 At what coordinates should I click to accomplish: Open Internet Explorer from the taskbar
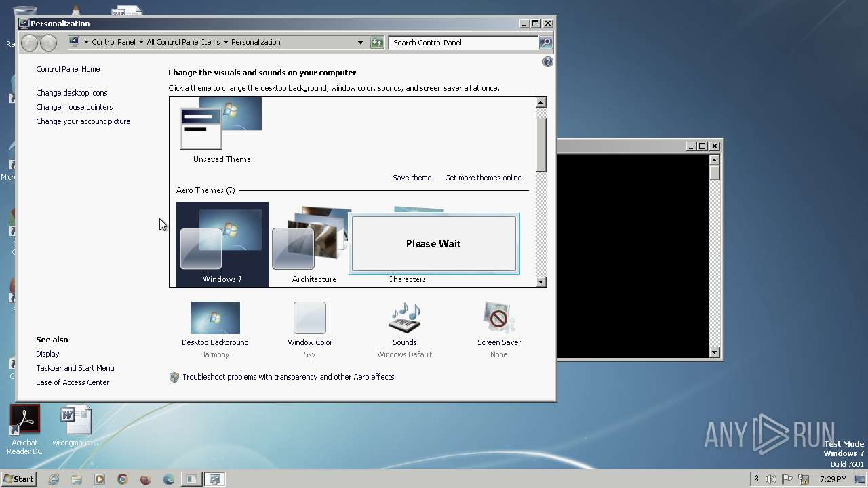[54, 479]
